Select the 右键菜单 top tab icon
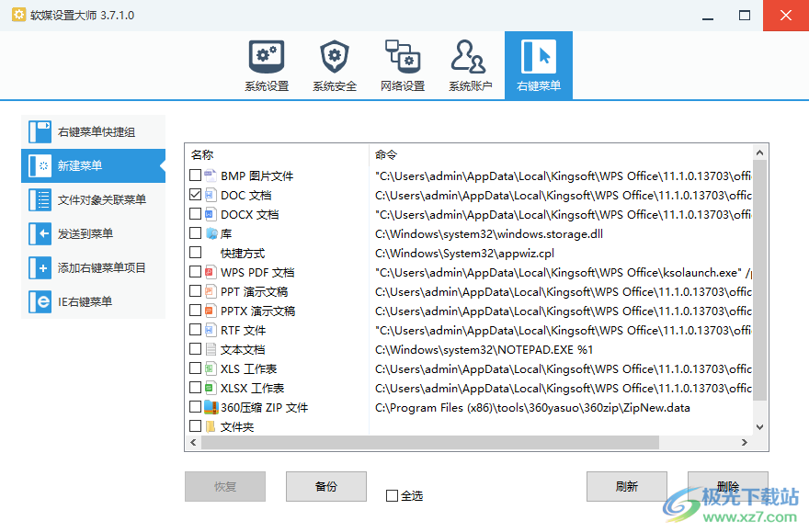 pyautogui.click(x=538, y=56)
